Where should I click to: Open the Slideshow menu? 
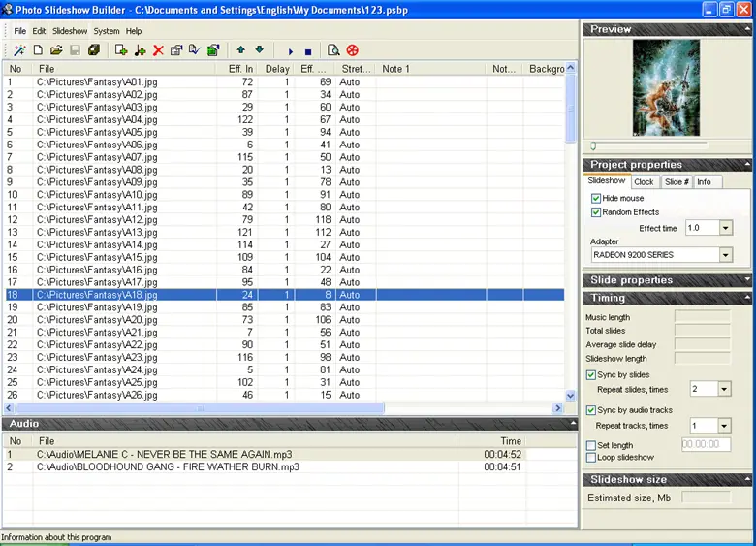(70, 31)
